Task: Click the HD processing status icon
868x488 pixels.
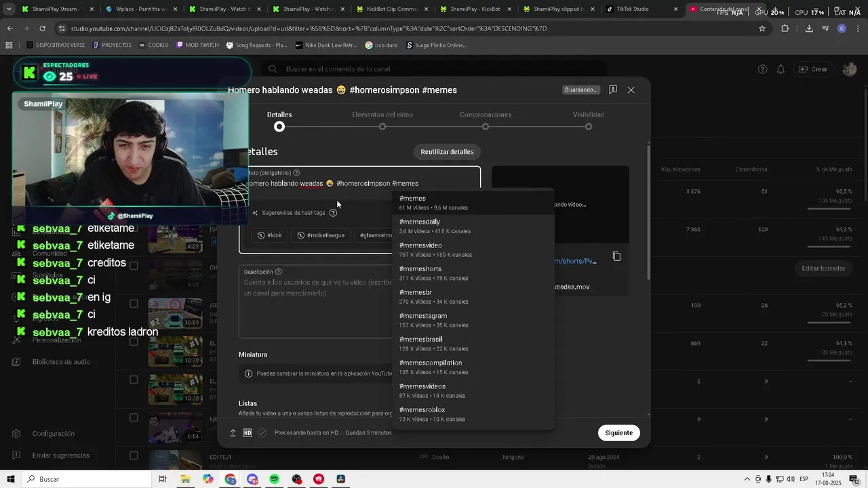Action: pos(248,432)
